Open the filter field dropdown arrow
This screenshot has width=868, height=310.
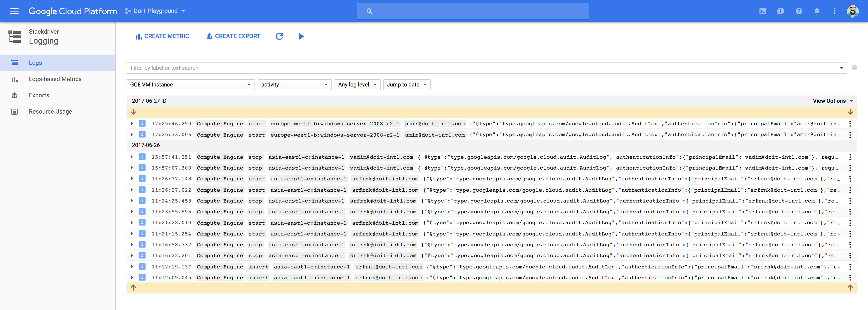841,68
